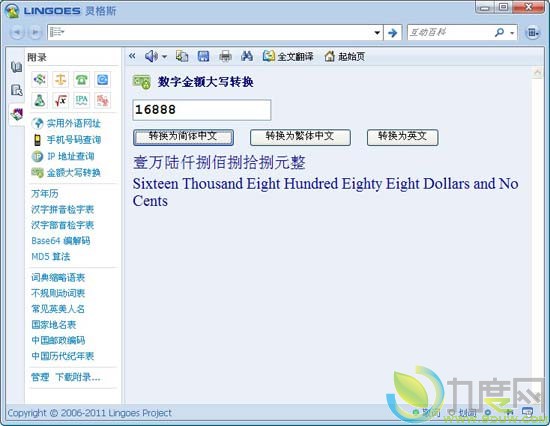This screenshot has width=550, height=426.
Task: Open 万年历 appendix
Action: 45,193
